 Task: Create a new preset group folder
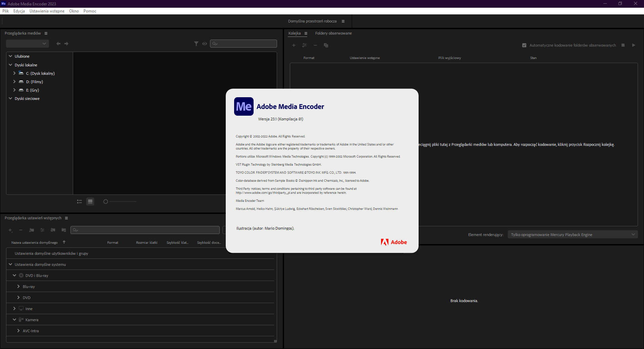pyautogui.click(x=32, y=230)
